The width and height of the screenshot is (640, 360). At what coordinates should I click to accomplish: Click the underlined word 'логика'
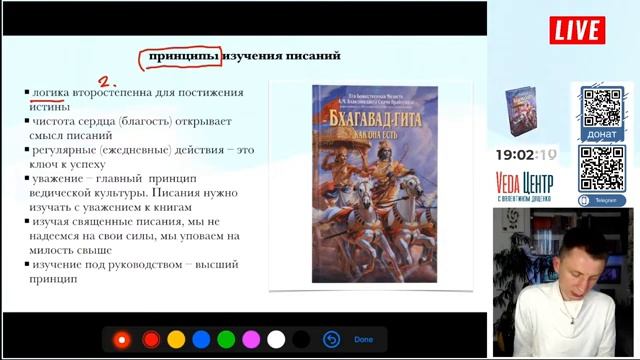(x=50, y=93)
